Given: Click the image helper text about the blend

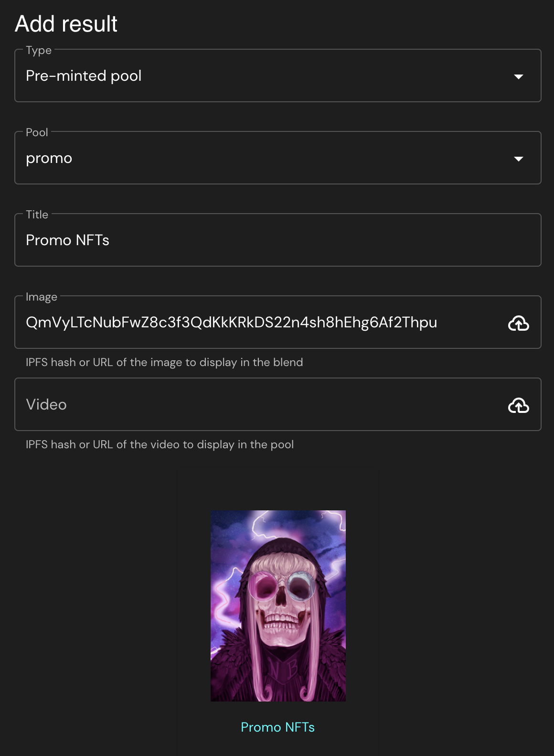Looking at the screenshot, I should [x=164, y=362].
